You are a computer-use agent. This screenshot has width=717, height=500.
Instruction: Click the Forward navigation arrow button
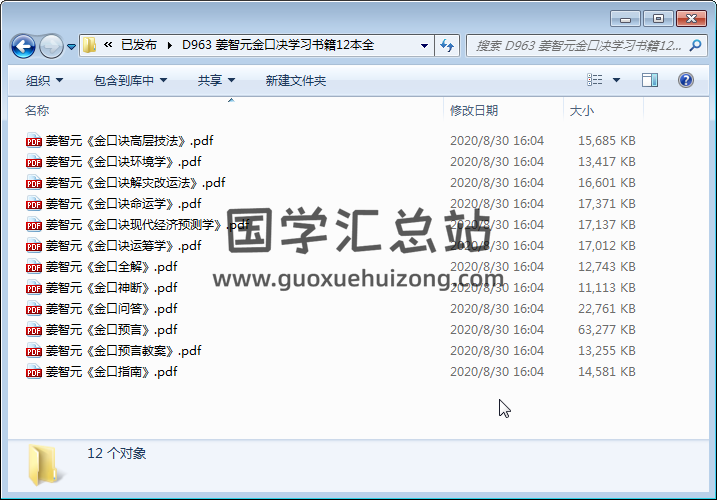[51, 46]
